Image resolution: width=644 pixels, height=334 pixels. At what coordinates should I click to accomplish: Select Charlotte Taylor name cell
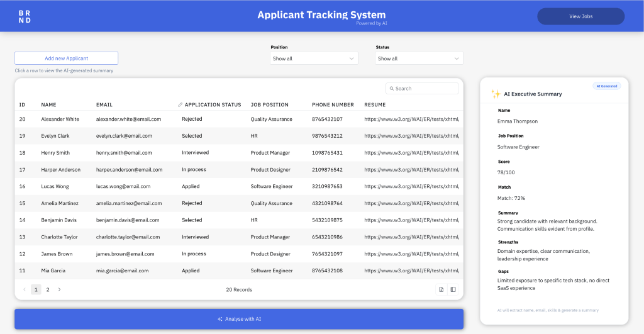59,237
